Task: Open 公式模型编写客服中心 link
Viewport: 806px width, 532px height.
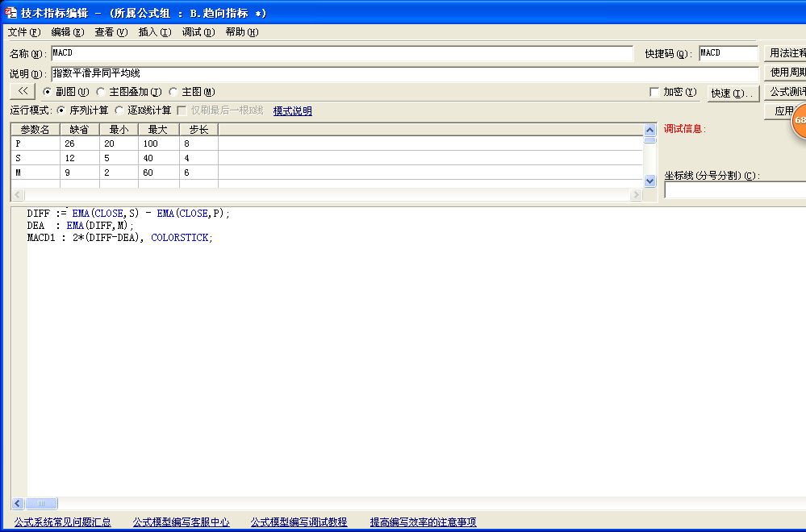Action: click(x=181, y=522)
